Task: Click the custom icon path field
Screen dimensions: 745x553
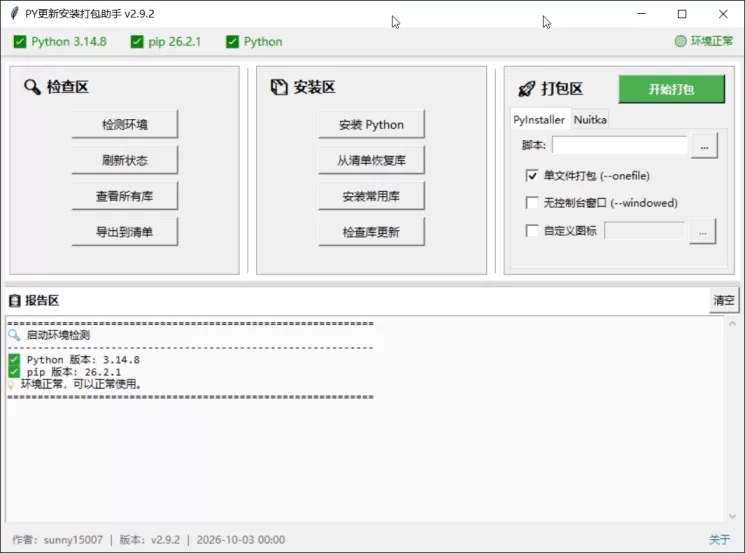Action: tap(645, 231)
